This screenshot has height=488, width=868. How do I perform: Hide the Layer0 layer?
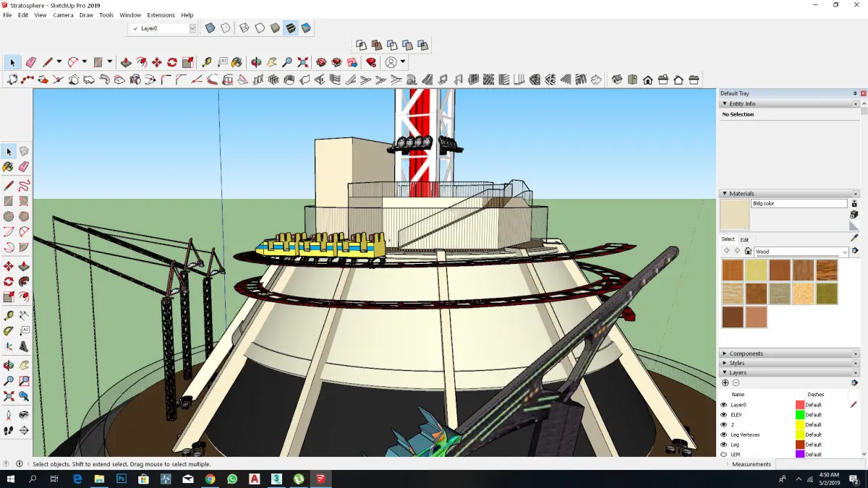coord(723,405)
